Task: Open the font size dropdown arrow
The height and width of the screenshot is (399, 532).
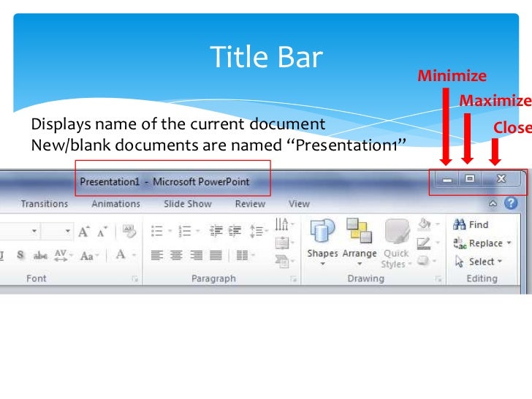Action: (67, 231)
